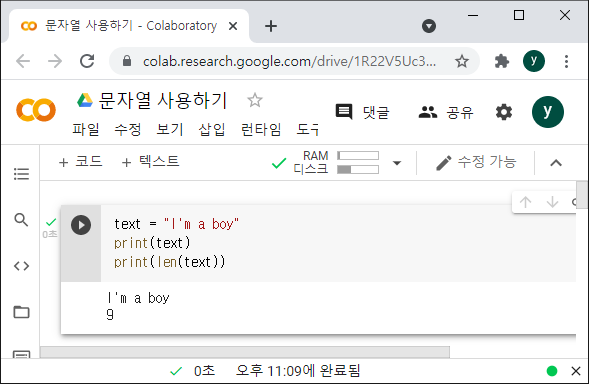Click the green check execution status by cell
Viewport: 589px width, 384px height.
click(51, 222)
